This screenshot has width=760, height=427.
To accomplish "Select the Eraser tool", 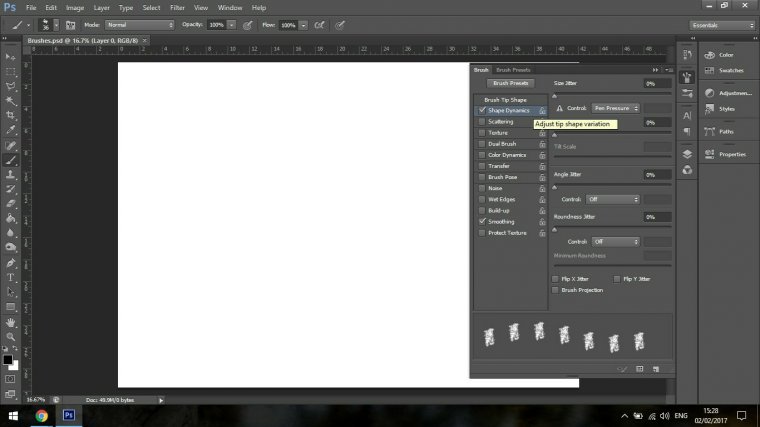I will (x=10, y=204).
